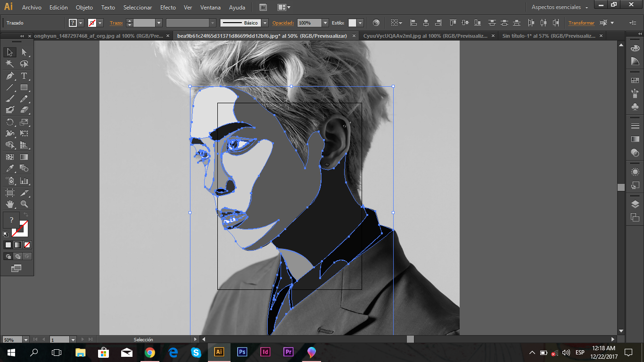Open fill color dropdown in control bar
The height and width of the screenshot is (362, 644).
click(x=81, y=23)
